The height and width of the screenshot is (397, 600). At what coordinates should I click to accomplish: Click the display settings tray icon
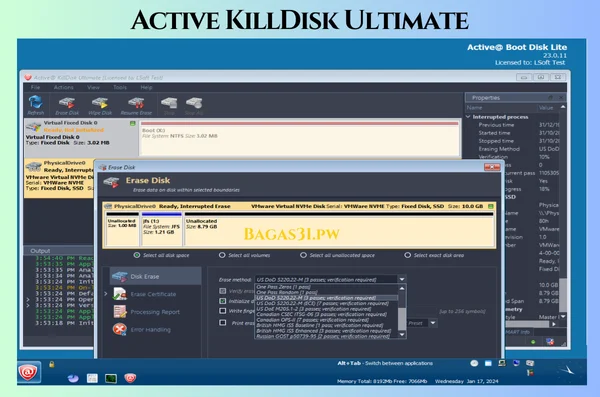click(x=530, y=363)
